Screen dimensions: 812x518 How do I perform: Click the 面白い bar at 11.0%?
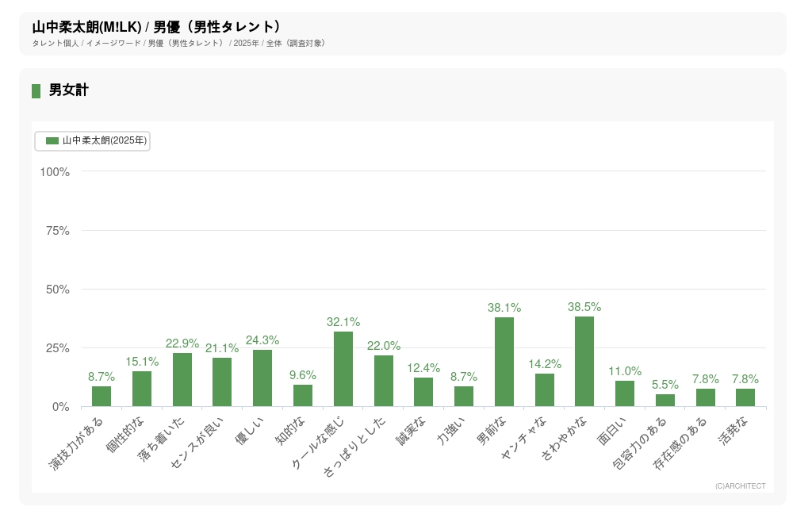point(625,393)
